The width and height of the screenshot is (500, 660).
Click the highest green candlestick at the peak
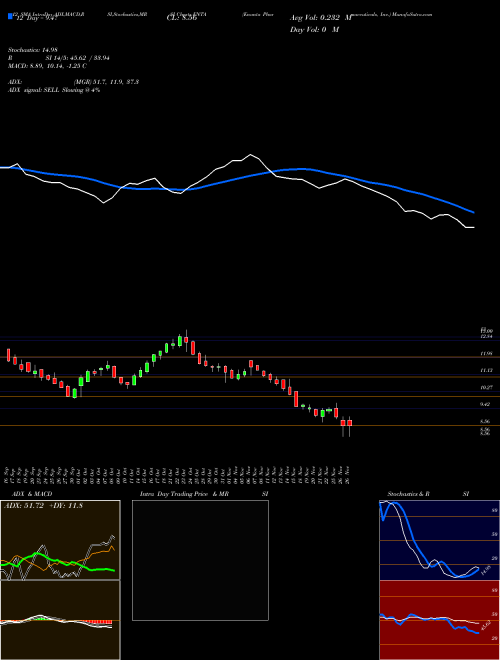click(x=180, y=341)
